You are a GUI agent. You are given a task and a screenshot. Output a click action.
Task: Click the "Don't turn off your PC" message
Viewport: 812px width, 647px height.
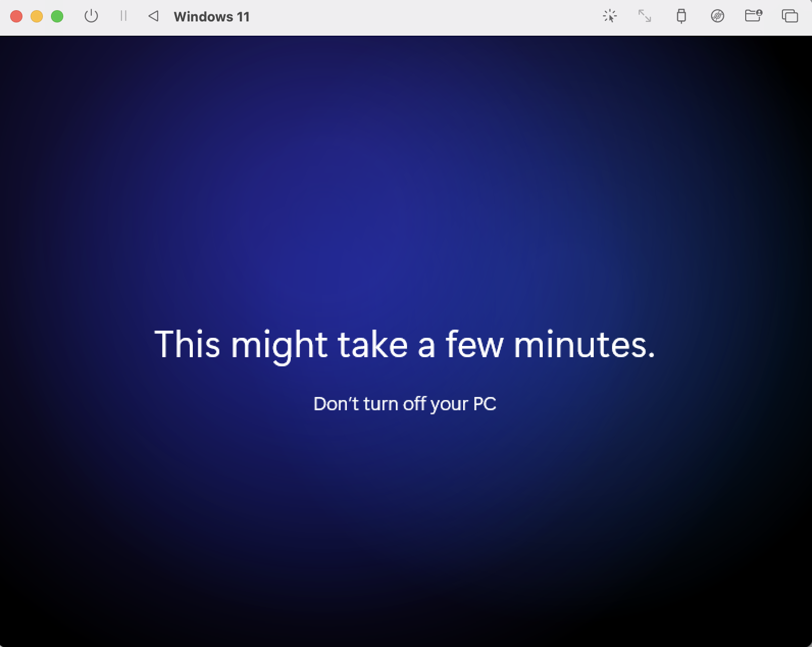point(405,404)
